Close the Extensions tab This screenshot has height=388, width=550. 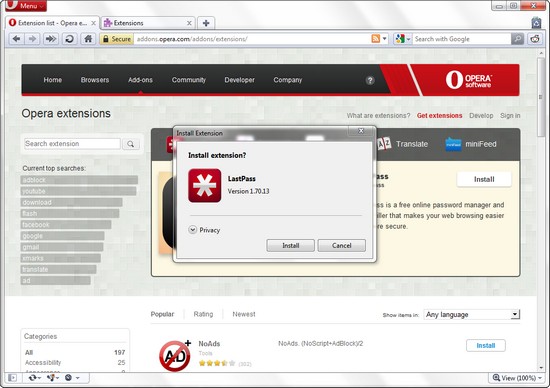189,23
